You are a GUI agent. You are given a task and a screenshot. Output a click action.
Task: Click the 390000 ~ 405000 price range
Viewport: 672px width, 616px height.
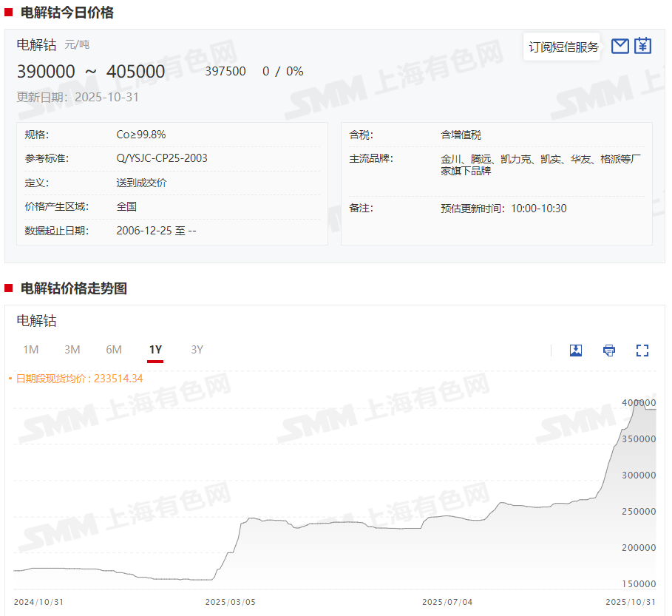pos(91,71)
